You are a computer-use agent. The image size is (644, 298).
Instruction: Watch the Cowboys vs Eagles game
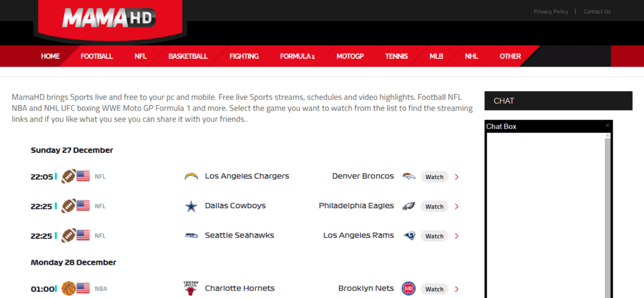pyautogui.click(x=434, y=206)
